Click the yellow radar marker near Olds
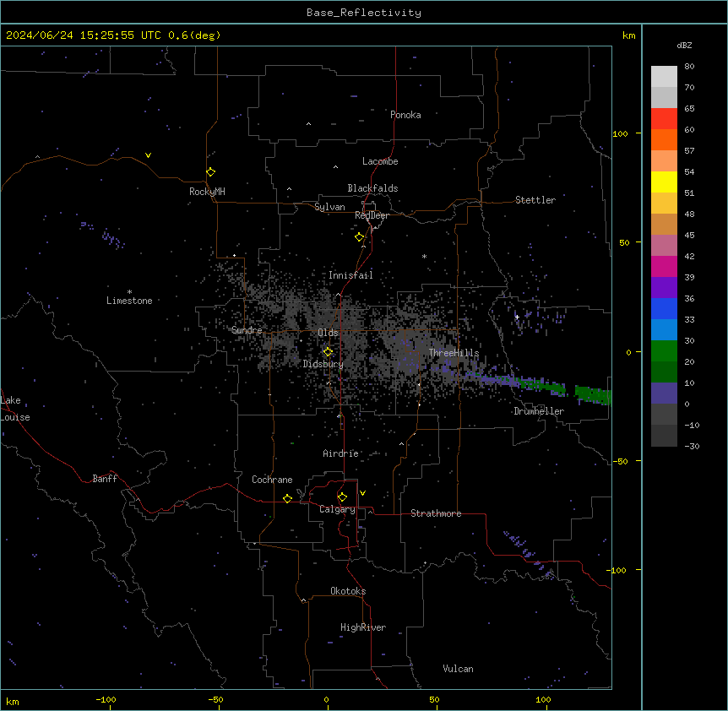 coord(329,352)
